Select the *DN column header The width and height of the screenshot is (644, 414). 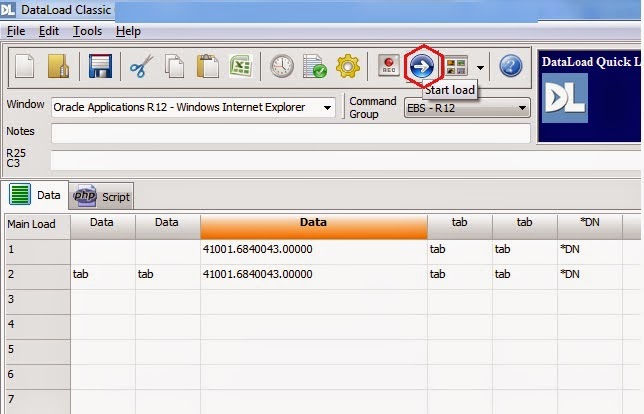590,226
